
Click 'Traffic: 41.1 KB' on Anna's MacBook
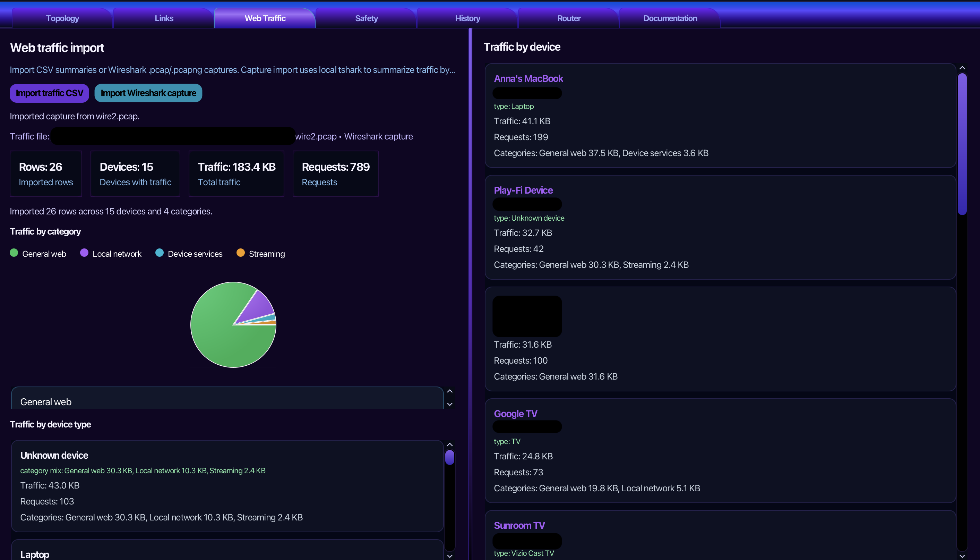522,121
